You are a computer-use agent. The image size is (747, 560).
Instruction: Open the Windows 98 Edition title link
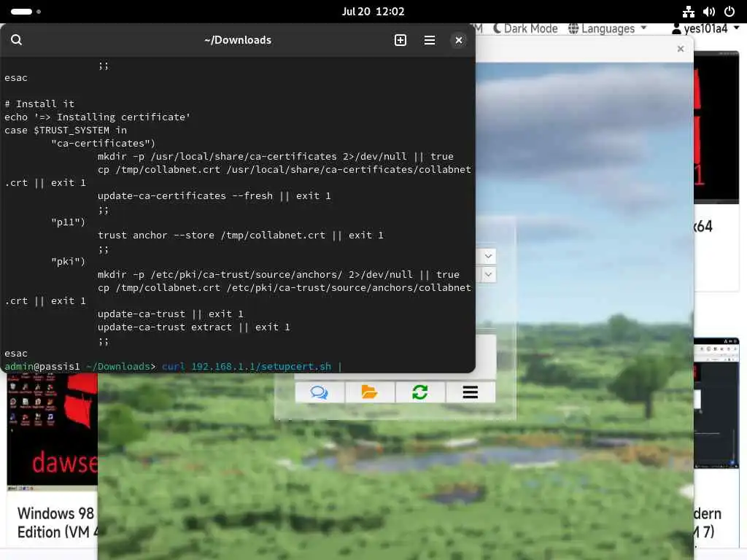56,522
